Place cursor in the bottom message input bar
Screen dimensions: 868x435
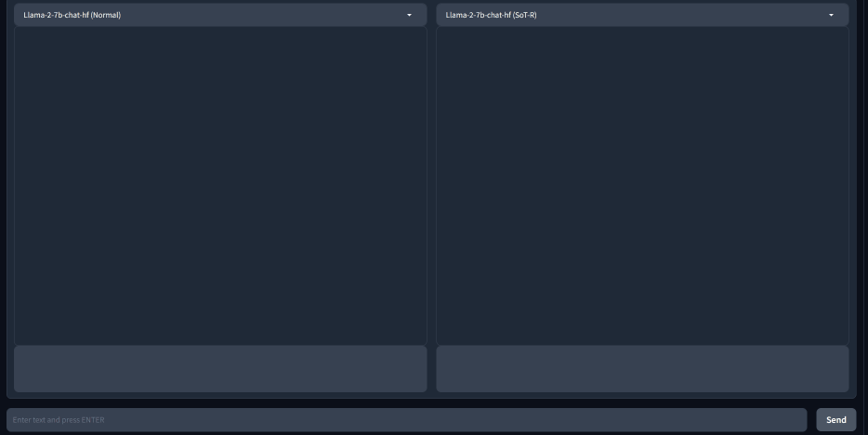pyautogui.click(x=406, y=420)
